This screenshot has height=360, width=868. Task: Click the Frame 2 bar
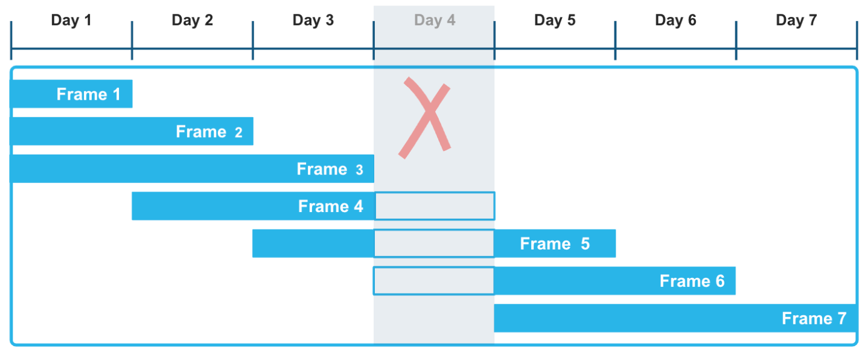click(x=132, y=132)
